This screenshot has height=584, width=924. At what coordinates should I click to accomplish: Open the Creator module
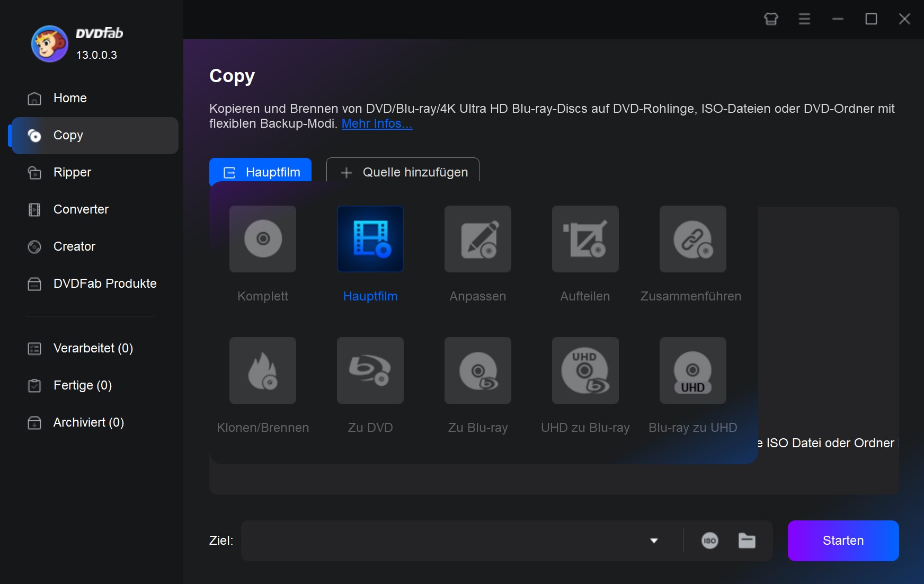click(x=95, y=246)
